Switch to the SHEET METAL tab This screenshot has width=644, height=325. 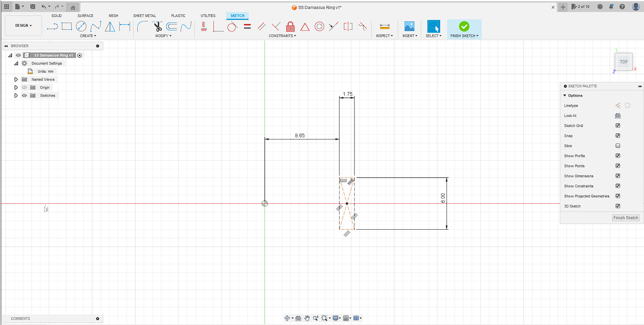tap(144, 15)
